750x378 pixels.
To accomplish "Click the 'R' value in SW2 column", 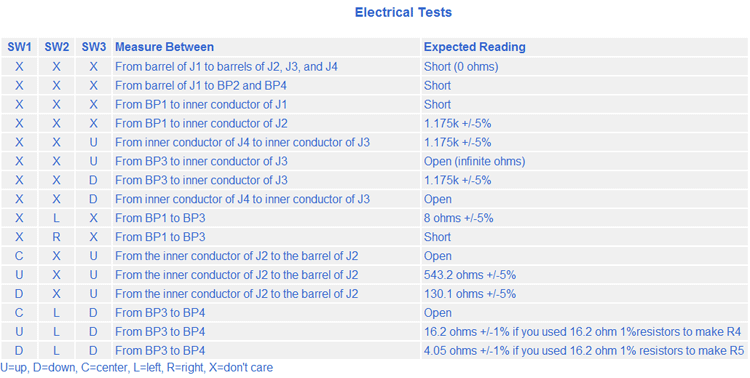I will pyautogui.click(x=56, y=237).
